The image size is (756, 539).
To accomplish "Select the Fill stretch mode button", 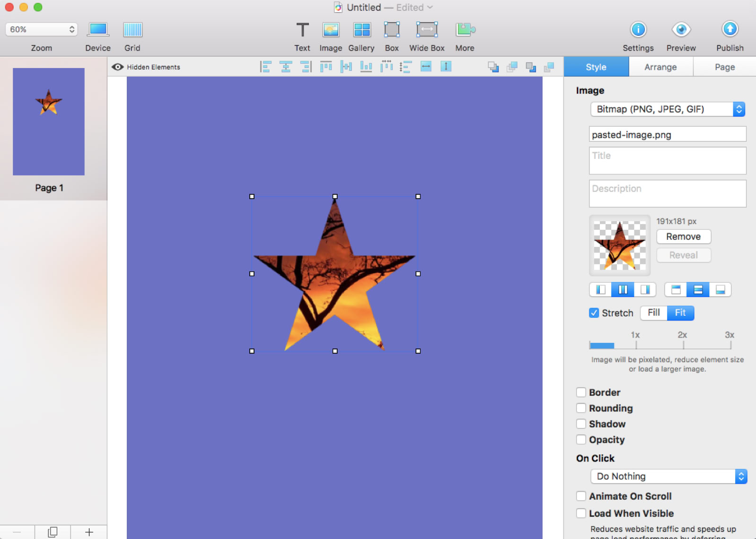I will (x=653, y=313).
